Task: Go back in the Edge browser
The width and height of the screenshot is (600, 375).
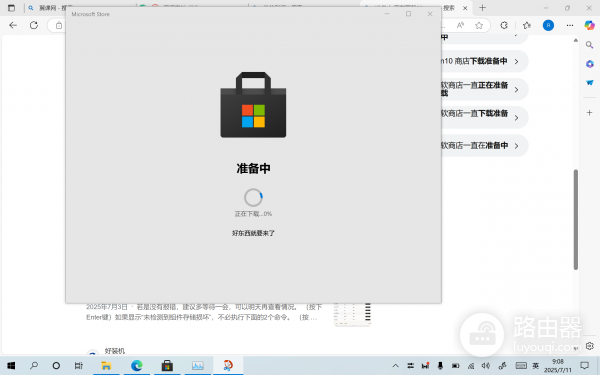Action: (13, 25)
